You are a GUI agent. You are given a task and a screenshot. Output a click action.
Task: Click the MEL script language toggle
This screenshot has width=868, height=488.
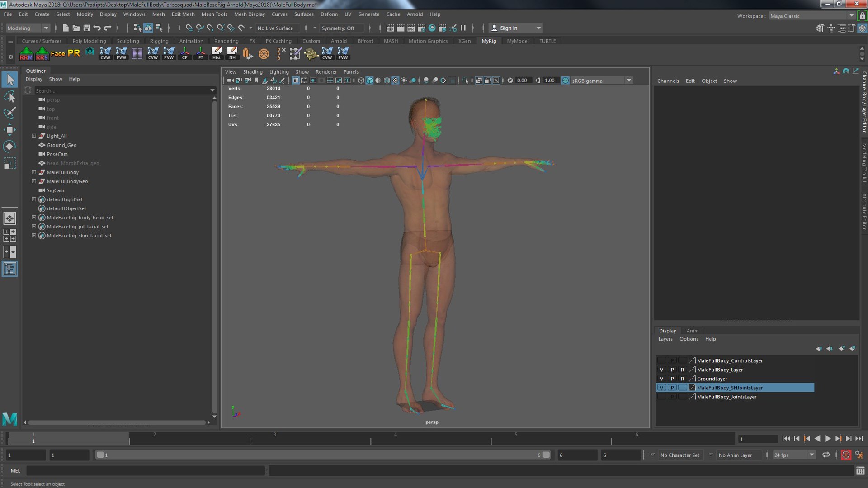point(15,470)
